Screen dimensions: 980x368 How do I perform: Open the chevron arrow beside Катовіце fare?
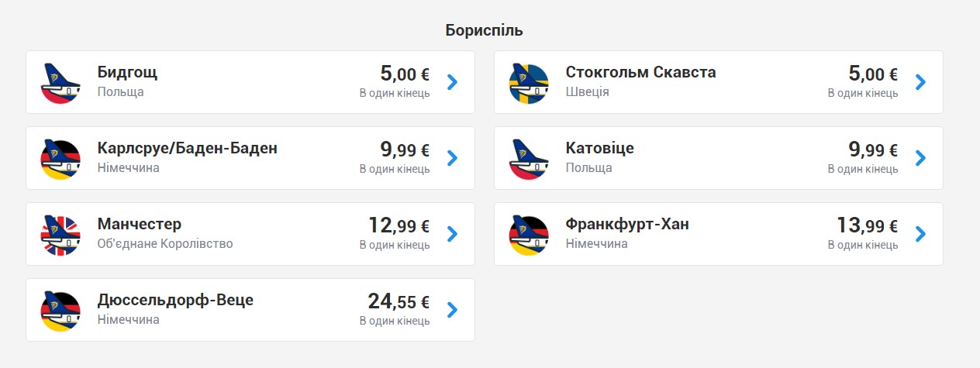pos(921,158)
